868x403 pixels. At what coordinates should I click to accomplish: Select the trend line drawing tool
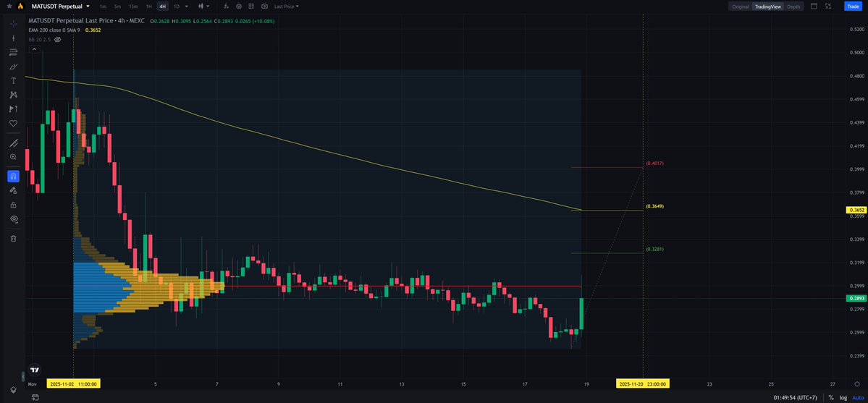(x=14, y=38)
